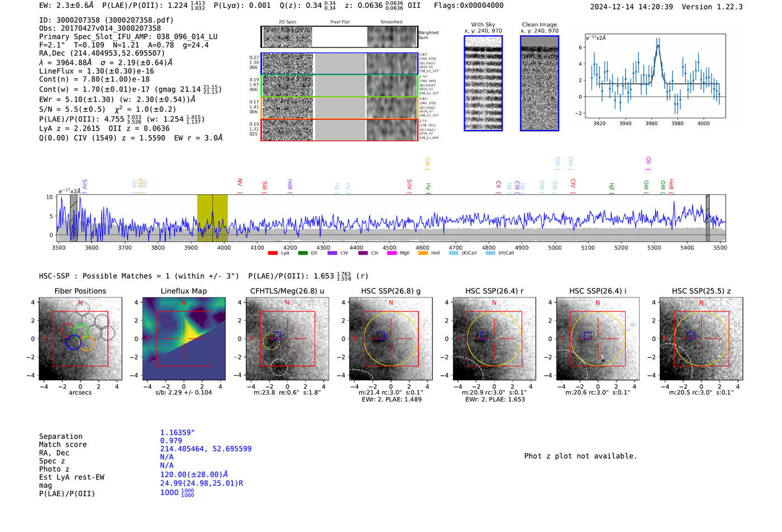The width and height of the screenshot is (782, 532).
Task: Click the 's/b: 2.29 +/- 0.104' caption
Action: pos(184,392)
